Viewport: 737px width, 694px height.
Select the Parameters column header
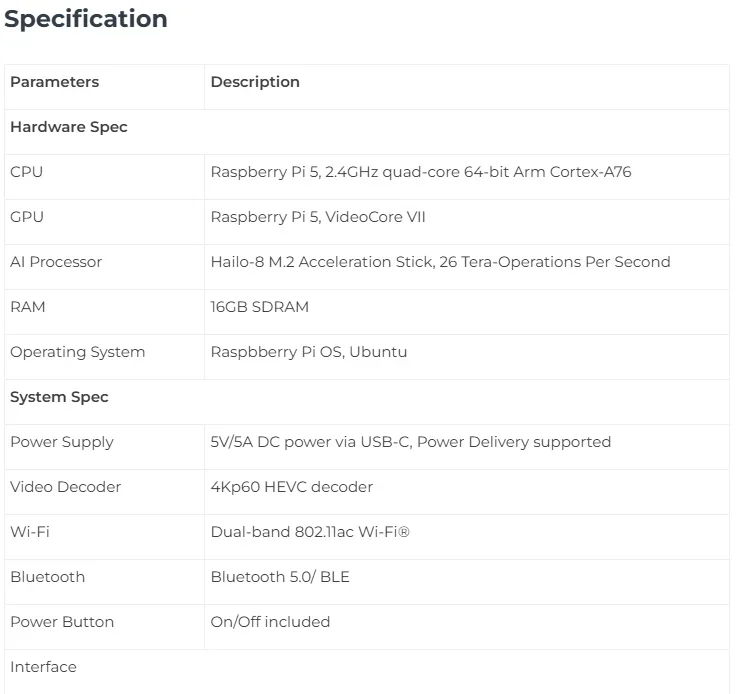[54, 82]
